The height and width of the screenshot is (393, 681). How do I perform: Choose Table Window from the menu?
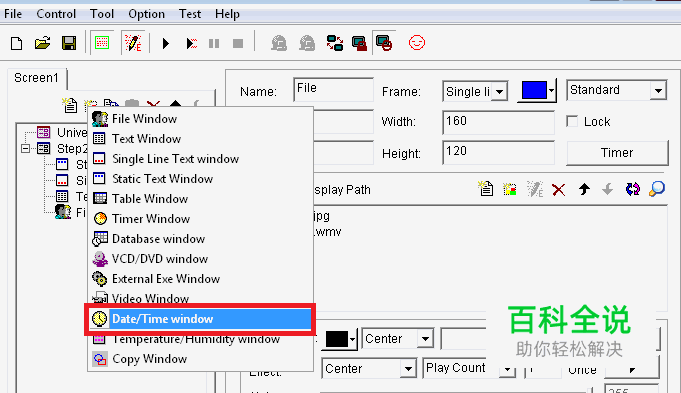pos(200,199)
